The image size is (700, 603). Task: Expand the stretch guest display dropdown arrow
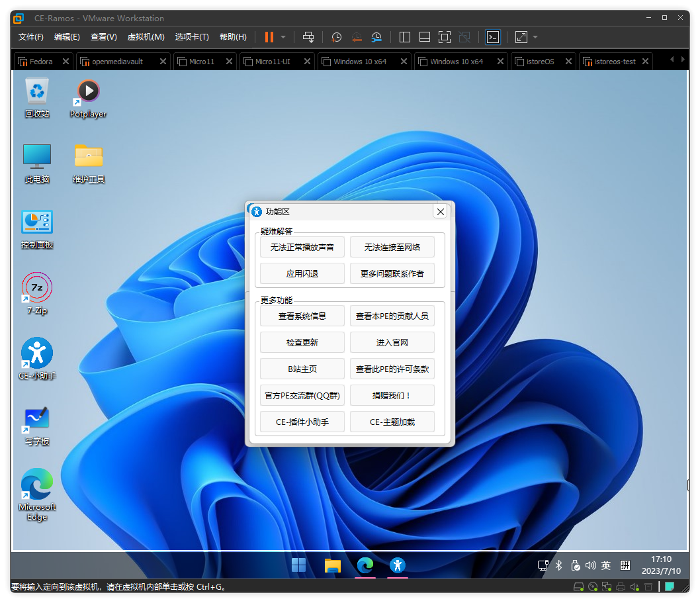coord(535,37)
